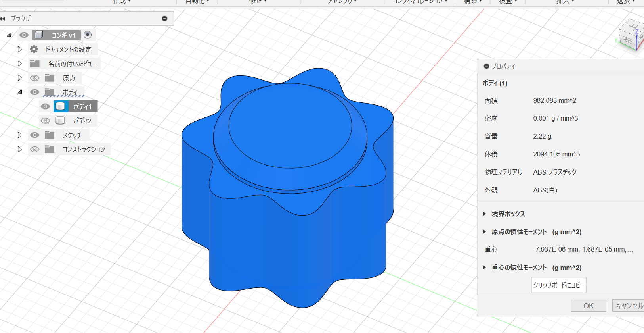
Task: Collapse the プロパティ dialog with its minus icon
Action: (486, 66)
